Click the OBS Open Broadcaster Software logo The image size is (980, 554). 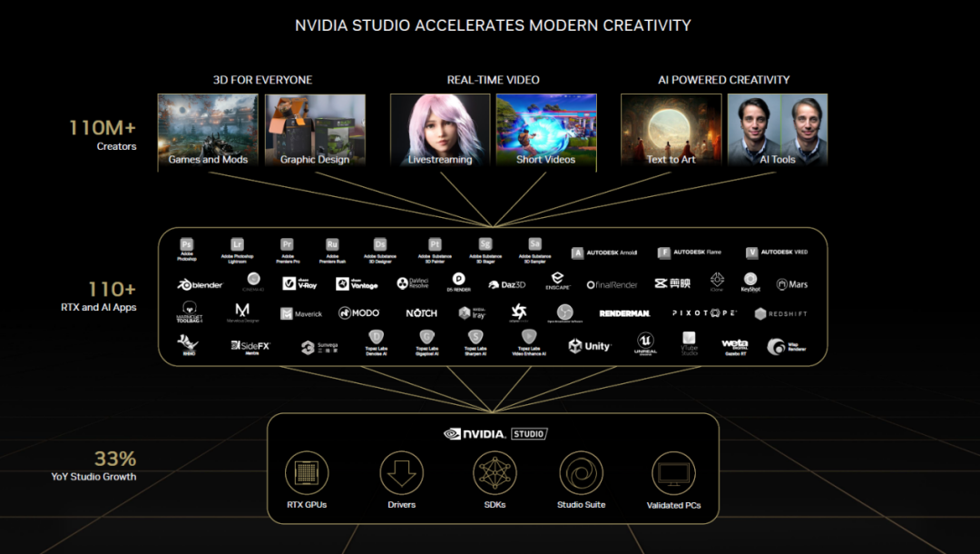pos(565,312)
